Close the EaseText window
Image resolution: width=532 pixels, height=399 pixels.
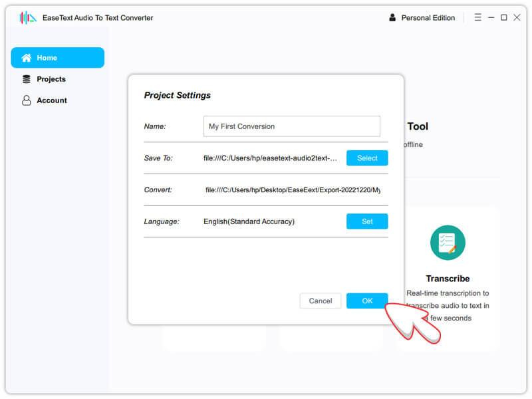[517, 17]
